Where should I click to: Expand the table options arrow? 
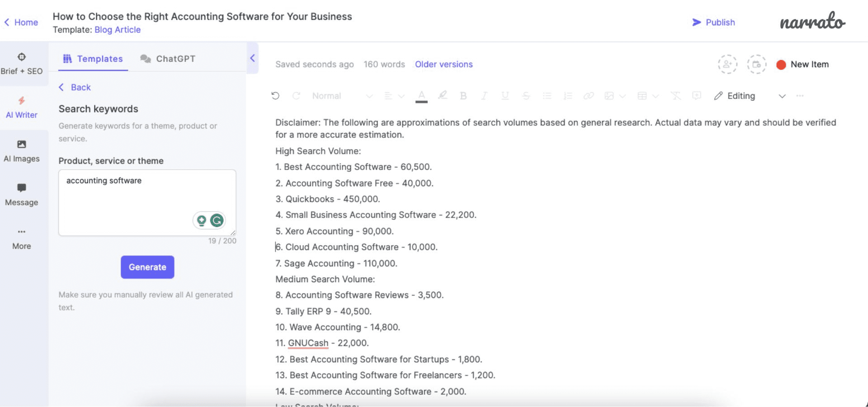[656, 96]
